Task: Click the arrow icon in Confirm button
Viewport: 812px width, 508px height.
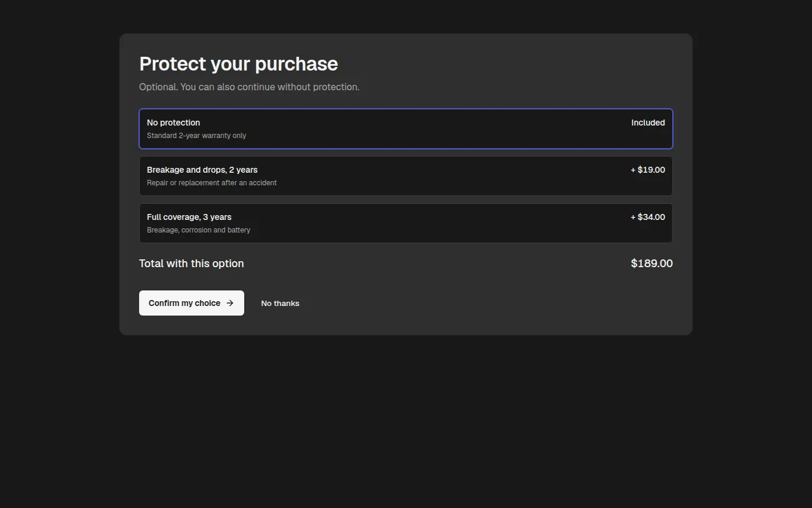Action: click(230, 303)
